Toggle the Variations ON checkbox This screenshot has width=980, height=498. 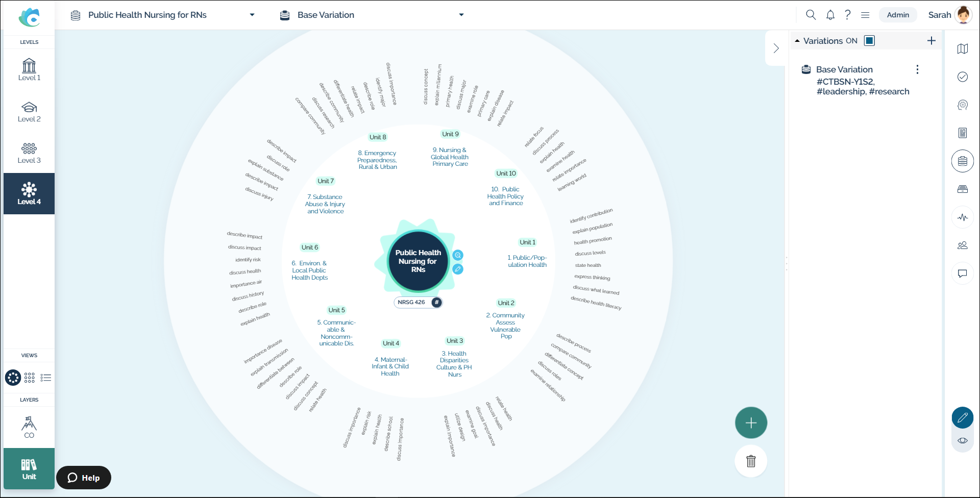coord(869,41)
